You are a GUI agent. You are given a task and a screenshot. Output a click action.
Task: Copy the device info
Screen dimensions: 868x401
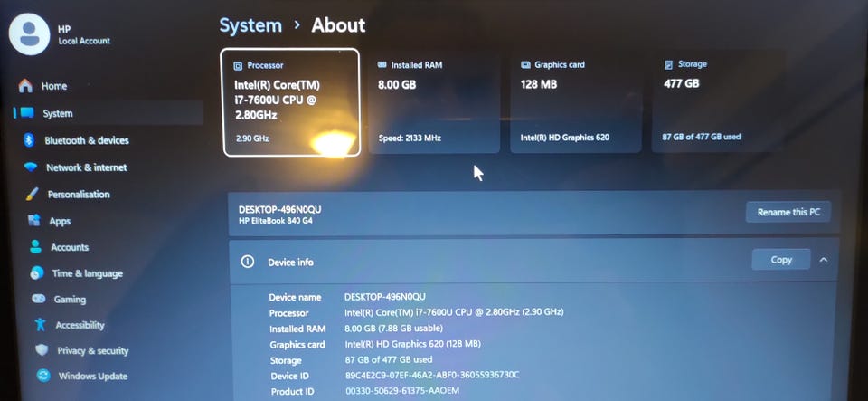(x=781, y=260)
